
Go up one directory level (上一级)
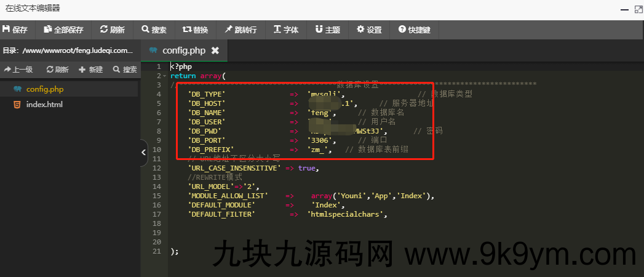tap(18, 70)
